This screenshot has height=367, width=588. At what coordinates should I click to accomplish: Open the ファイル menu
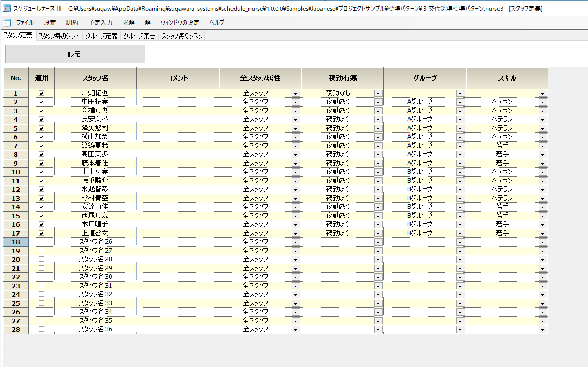(25, 23)
